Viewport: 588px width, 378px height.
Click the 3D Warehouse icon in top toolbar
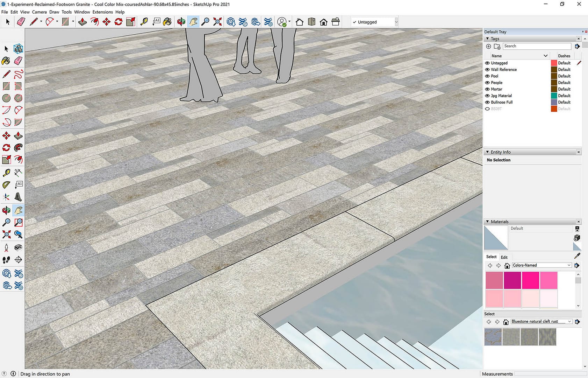[231, 22]
